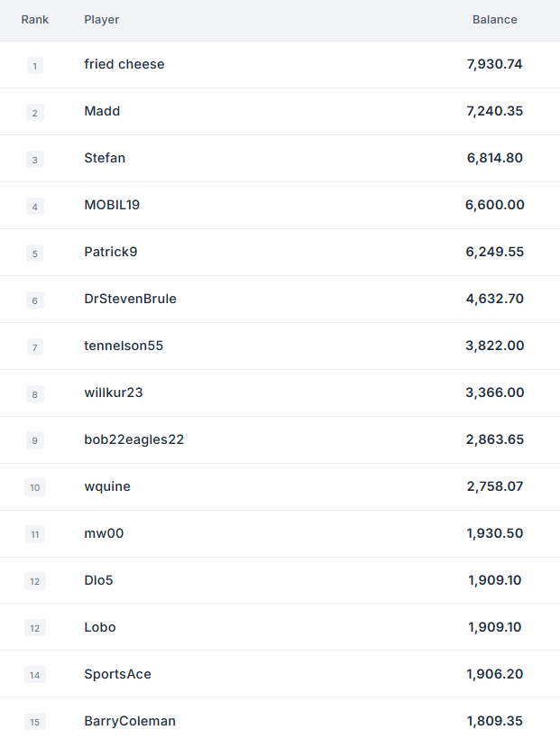
Task: Select player Lobo's row
Action: (x=280, y=627)
